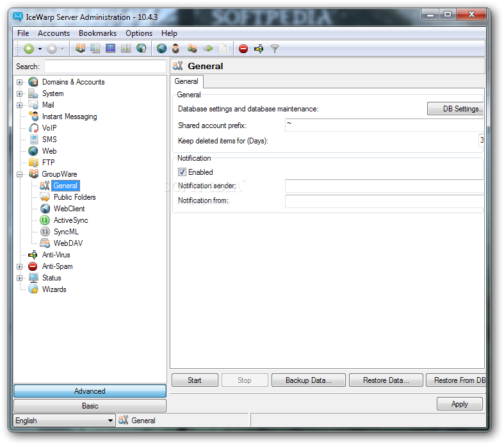Click the blue screen list toolbar icon
Screen dimensions: 504x445
tap(110, 49)
